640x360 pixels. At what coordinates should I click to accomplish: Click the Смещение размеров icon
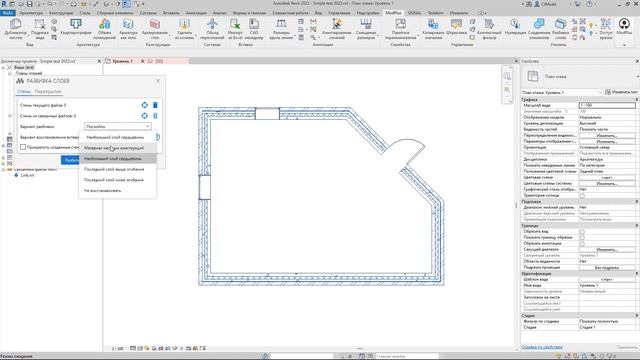tap(366, 24)
